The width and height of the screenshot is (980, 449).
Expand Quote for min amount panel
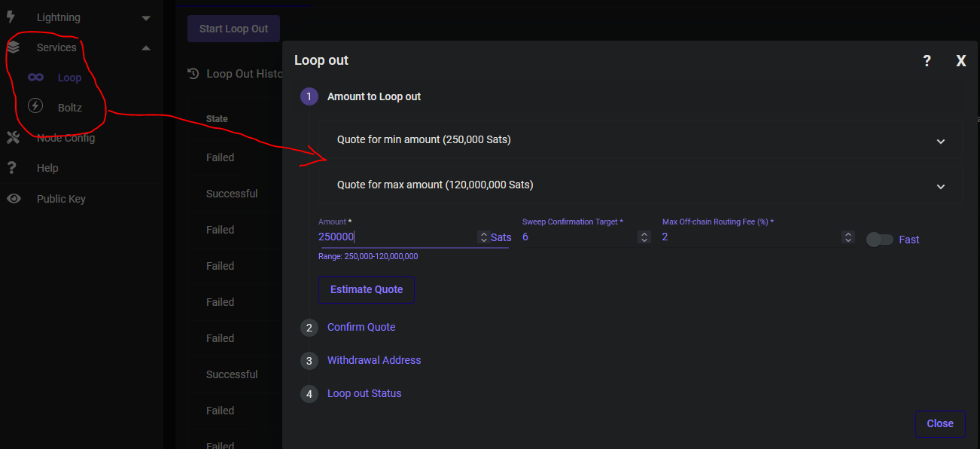[640, 139]
